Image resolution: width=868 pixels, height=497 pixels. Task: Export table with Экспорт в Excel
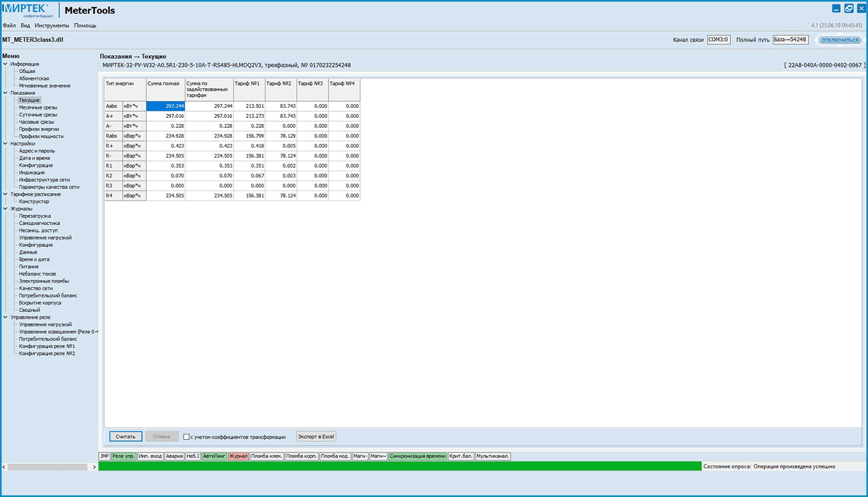[316, 437]
